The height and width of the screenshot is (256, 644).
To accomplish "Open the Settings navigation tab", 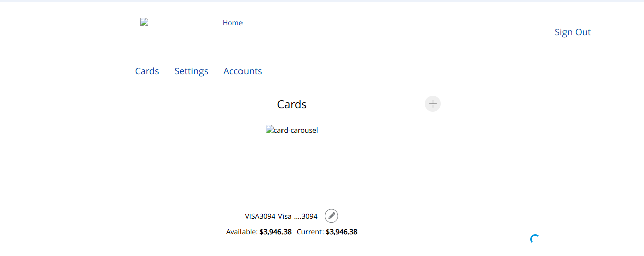I will tap(191, 71).
